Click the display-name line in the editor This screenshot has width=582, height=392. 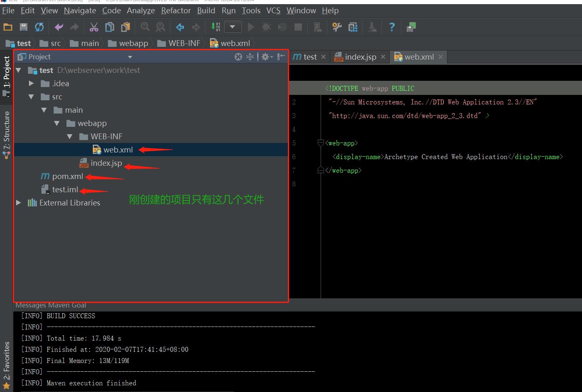click(448, 157)
